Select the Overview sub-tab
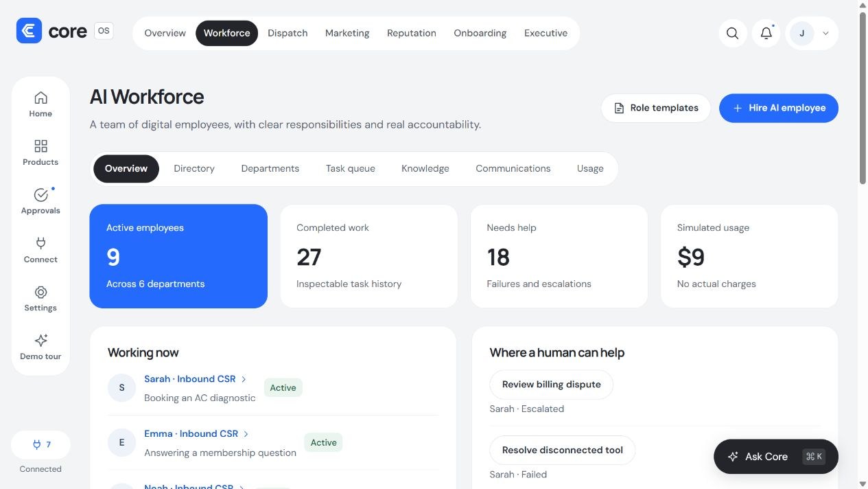Image resolution: width=868 pixels, height=489 pixels. click(126, 168)
